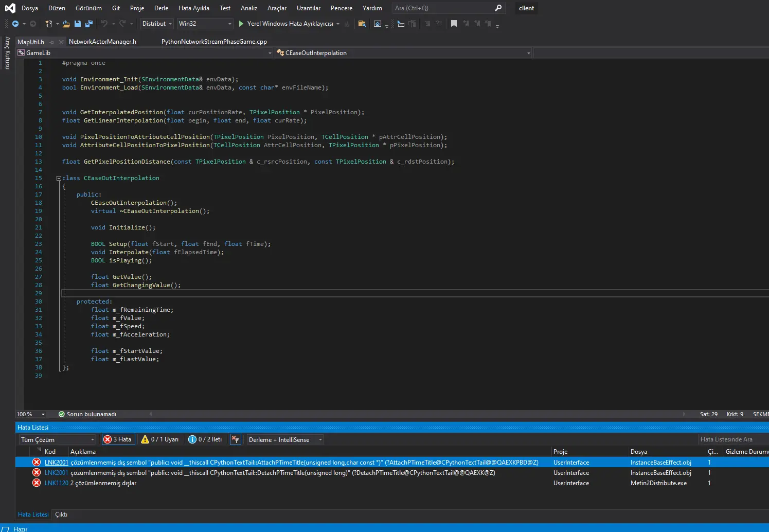This screenshot has height=532, width=769.
Task: Click the toolbar icon right of find in files
Action: point(378,24)
